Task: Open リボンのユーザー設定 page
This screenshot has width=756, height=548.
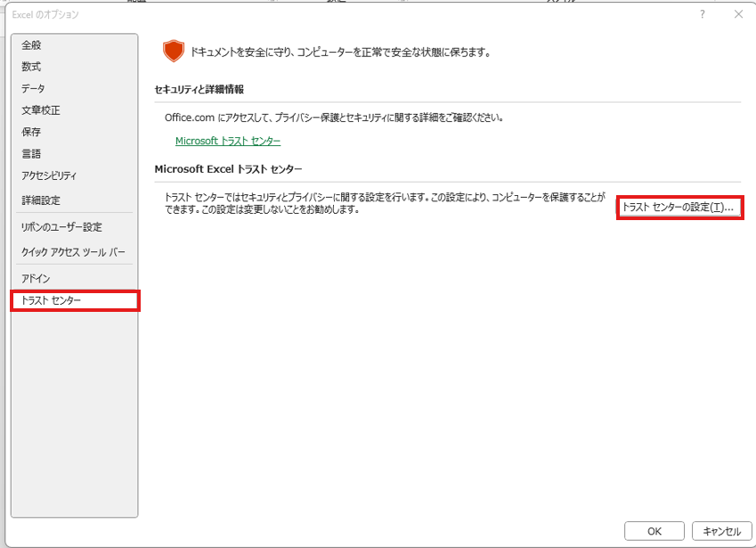Action: click(x=61, y=227)
